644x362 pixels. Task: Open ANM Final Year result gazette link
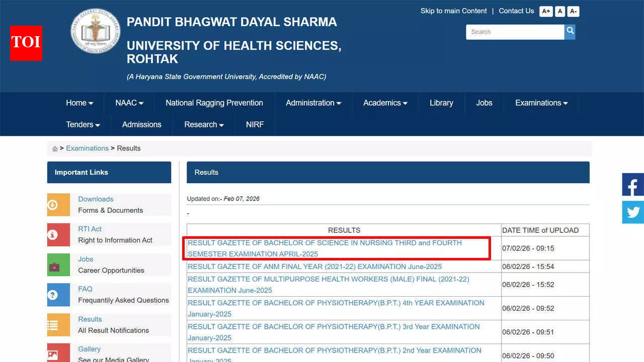[x=314, y=266]
